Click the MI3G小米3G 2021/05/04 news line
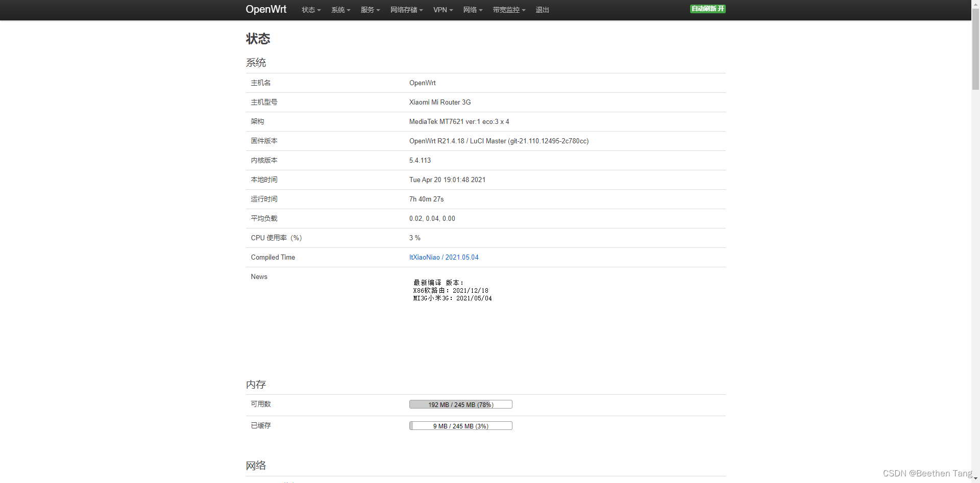 [452, 298]
